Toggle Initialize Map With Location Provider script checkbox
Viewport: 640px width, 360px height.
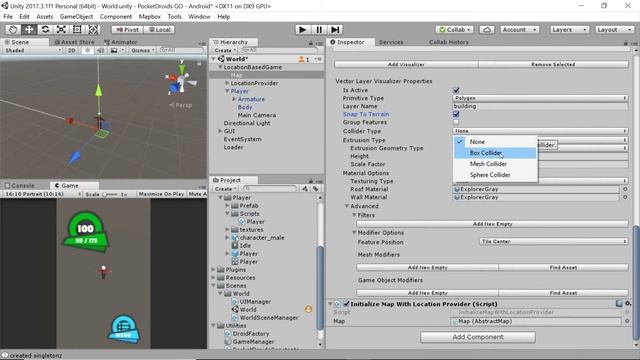point(346,304)
